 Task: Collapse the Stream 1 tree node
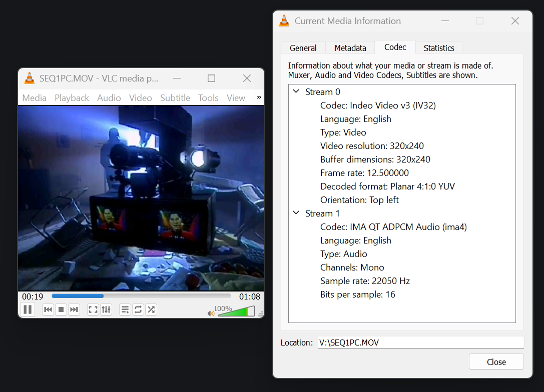296,213
